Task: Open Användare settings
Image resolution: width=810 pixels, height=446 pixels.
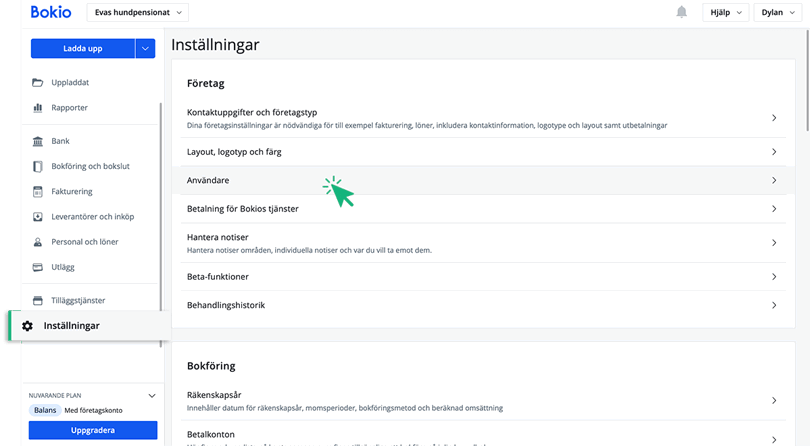Action: point(483,180)
